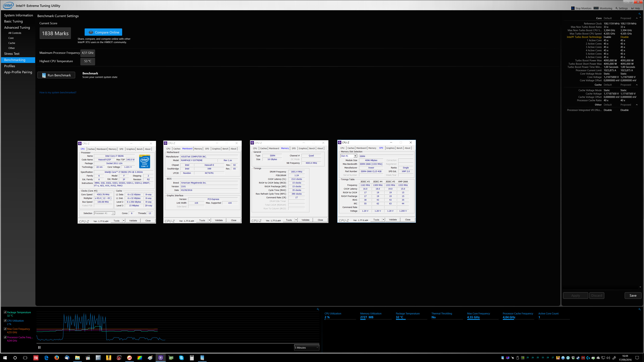Collapse the Other settings section
The height and width of the screenshot is (362, 644).
pos(637,105)
